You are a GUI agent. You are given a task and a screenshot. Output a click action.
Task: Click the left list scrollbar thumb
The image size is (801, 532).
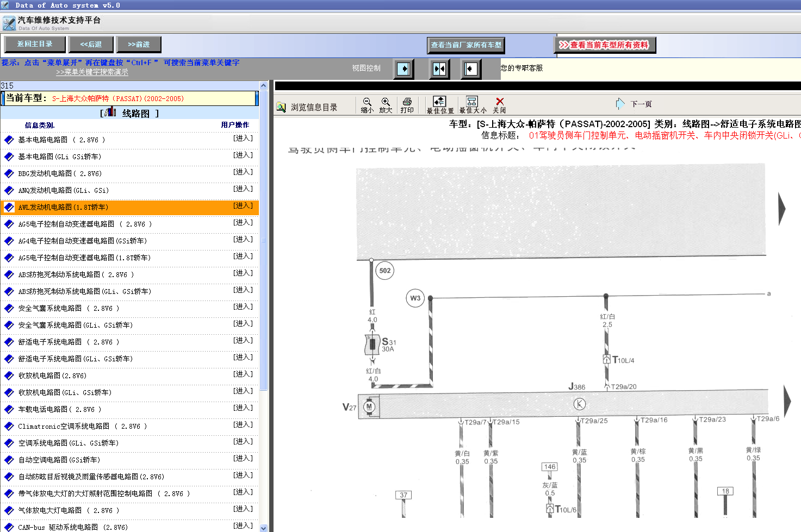pyautogui.click(x=264, y=240)
